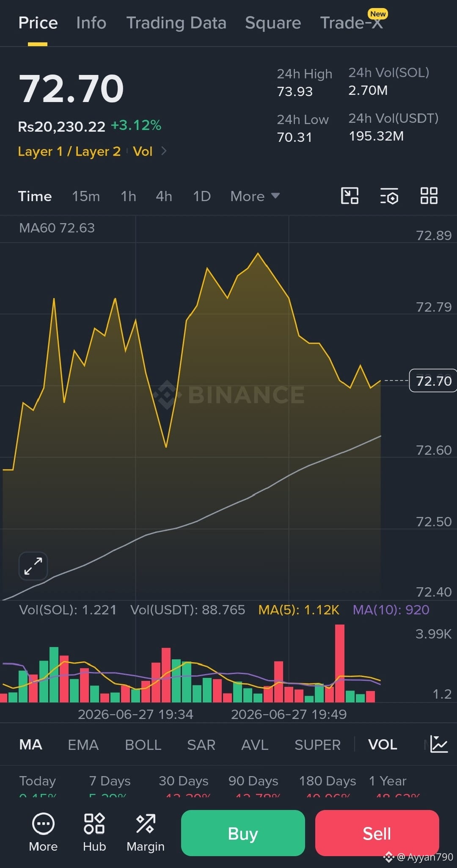457x868 pixels.
Task: Click the 24h Vol(USDT) 195.32M value
Action: click(x=376, y=136)
